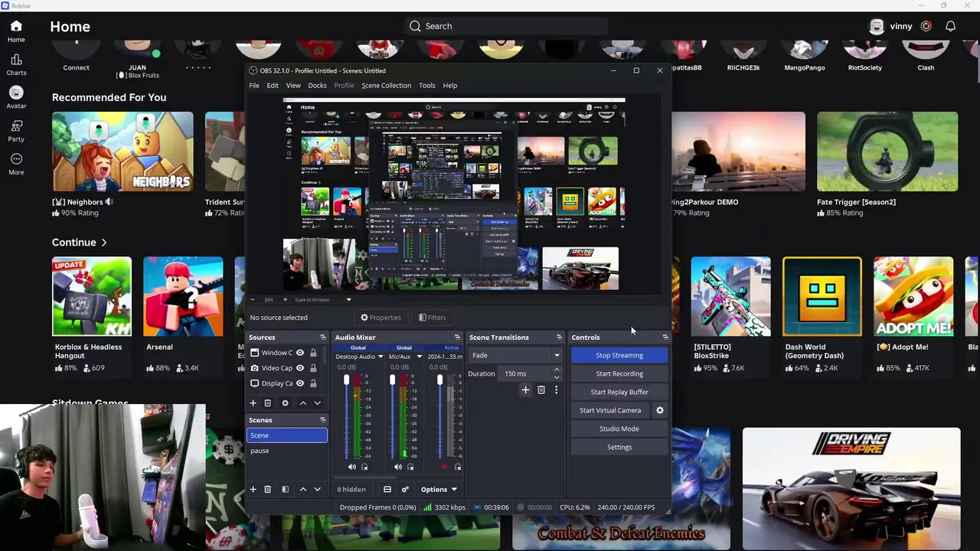Open Tools menu in OBS
The height and width of the screenshot is (551, 980).
427,86
